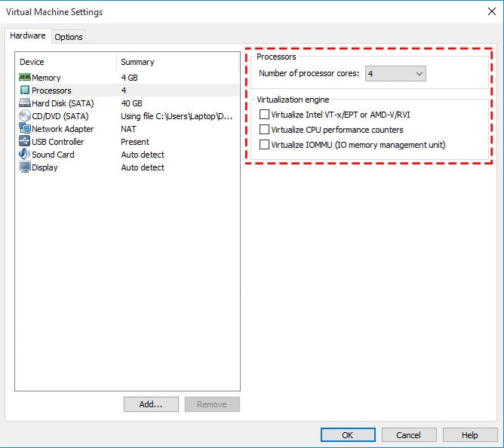
Task: Click the Display monitor icon
Action: [24, 167]
